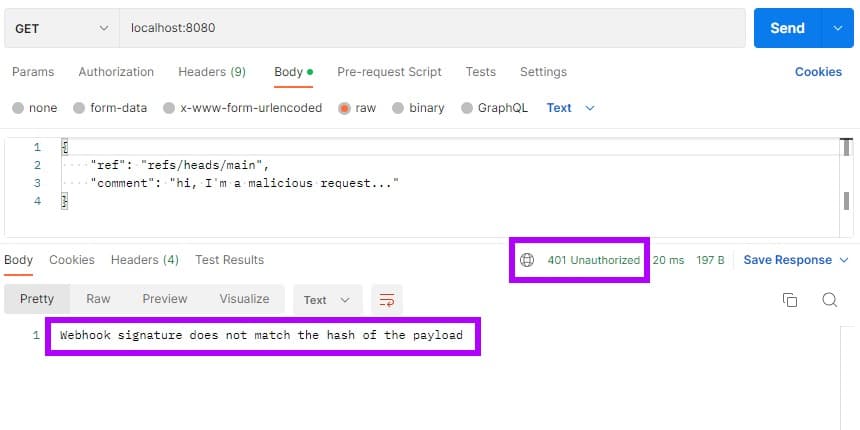Viewport: 860px width, 430px height.
Task: Click the localhost:8080 URL field
Action: [432, 28]
